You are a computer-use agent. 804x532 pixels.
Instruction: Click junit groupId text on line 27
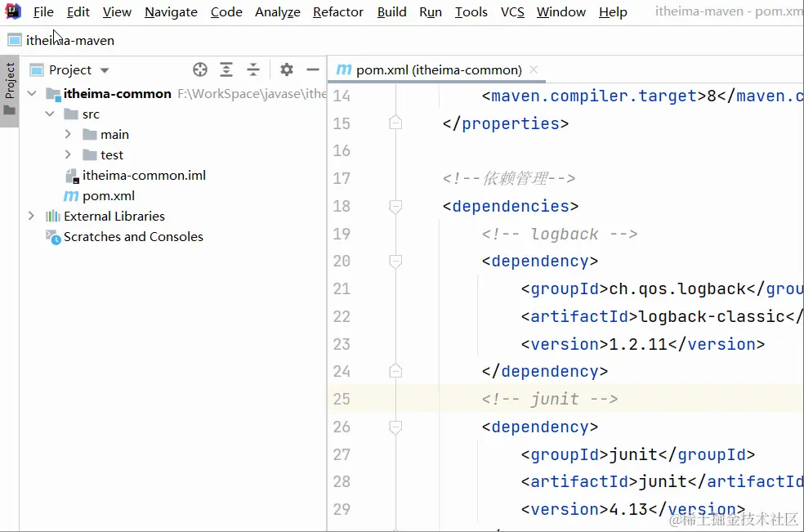[x=633, y=454]
